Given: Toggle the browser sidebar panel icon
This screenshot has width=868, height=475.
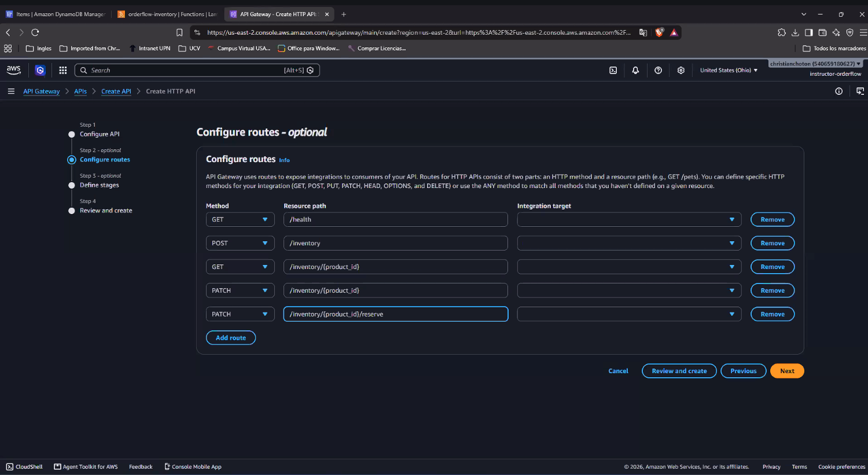Looking at the screenshot, I should coord(809,32).
